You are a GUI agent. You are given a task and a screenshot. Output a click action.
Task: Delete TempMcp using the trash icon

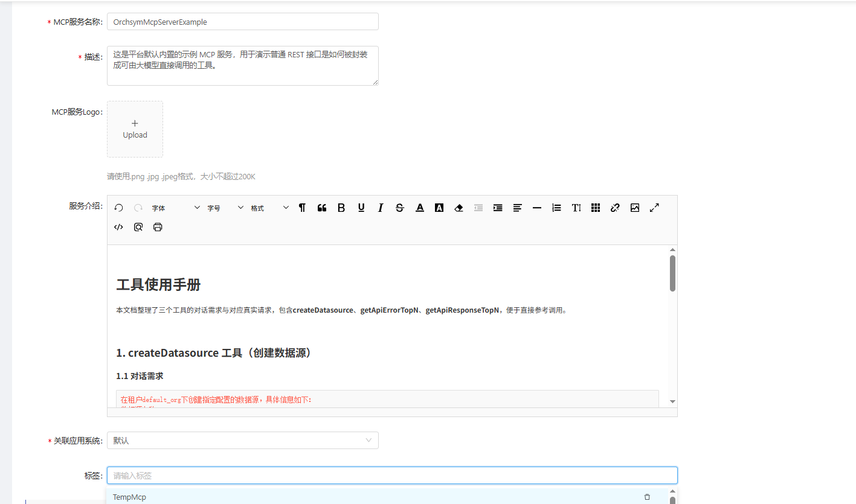(647, 496)
